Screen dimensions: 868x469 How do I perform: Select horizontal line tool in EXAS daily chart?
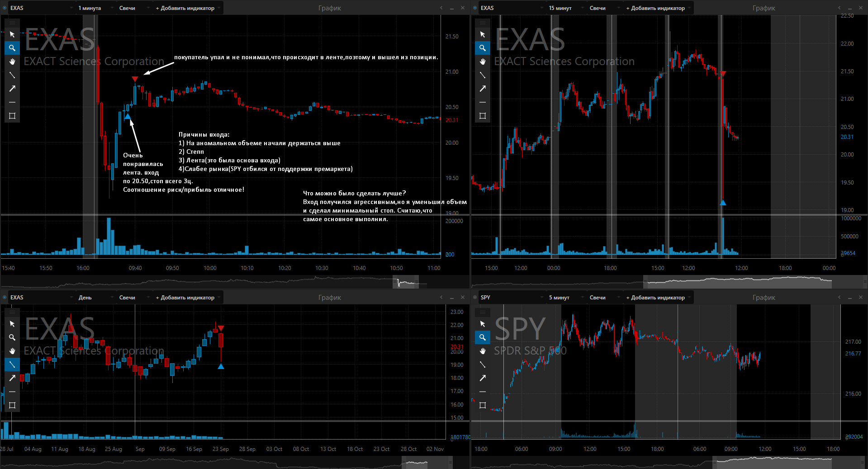[12, 392]
